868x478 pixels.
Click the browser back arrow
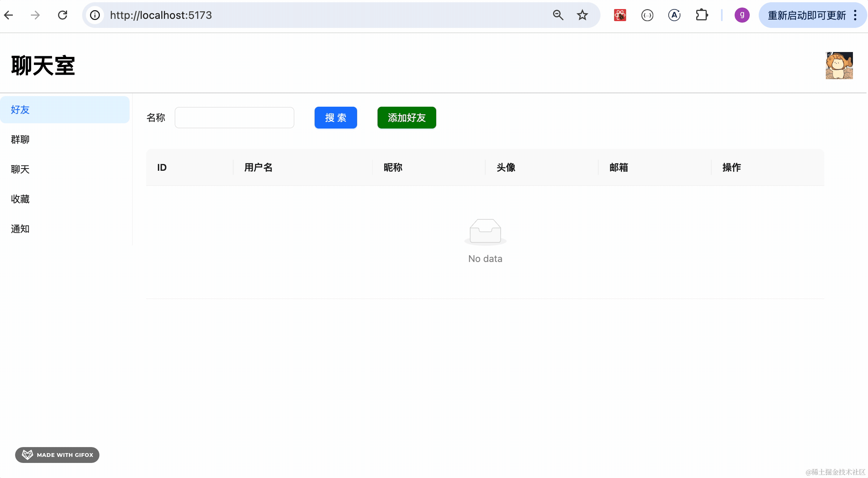tap(8, 15)
